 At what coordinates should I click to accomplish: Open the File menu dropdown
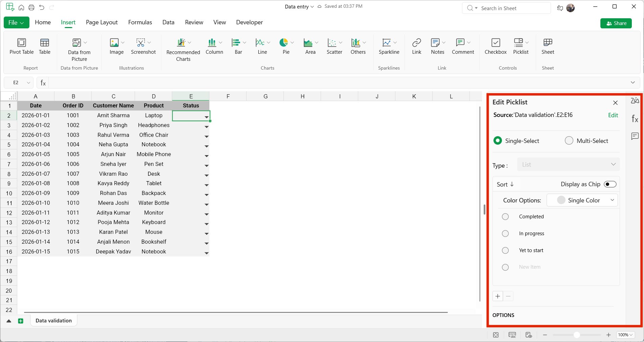(x=16, y=23)
